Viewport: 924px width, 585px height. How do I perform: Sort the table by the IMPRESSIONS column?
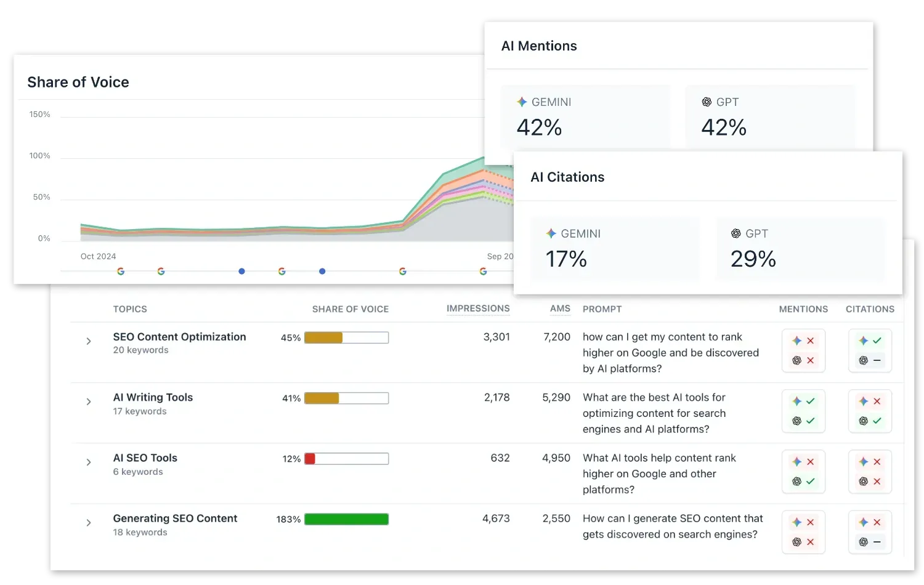[x=478, y=309]
